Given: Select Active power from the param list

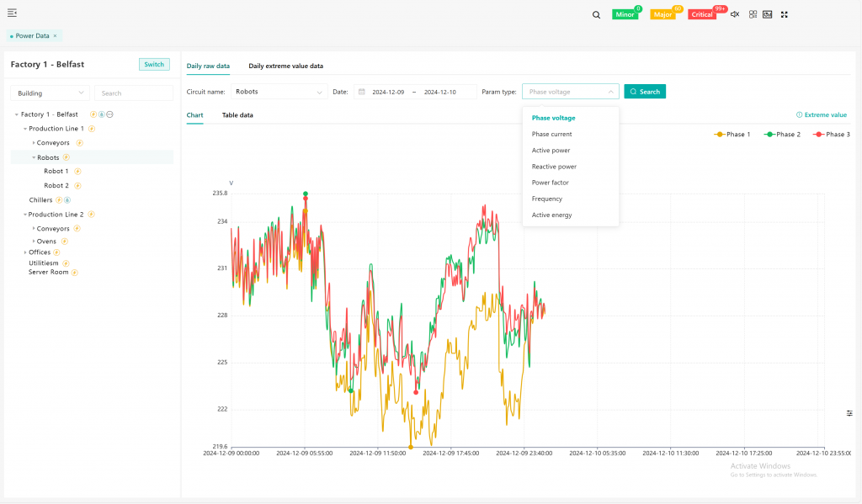Looking at the screenshot, I should point(551,151).
